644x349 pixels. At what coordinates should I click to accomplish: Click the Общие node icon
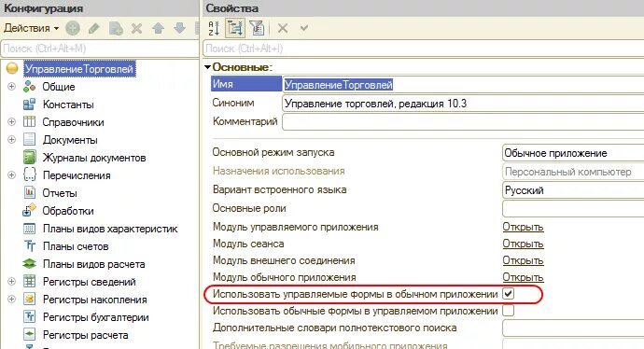(x=29, y=87)
